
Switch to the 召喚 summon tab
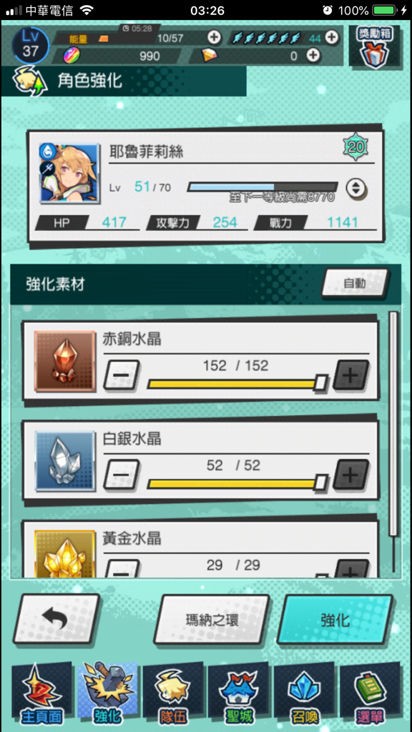tap(304, 693)
